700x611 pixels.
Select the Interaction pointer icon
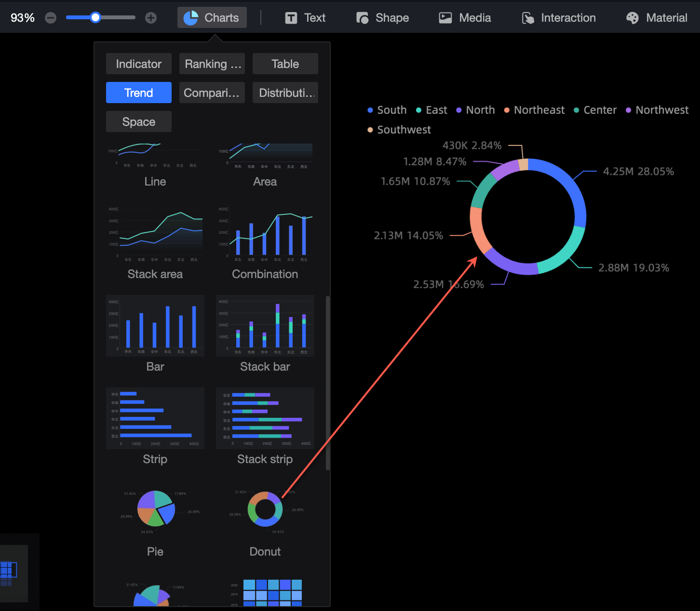(528, 18)
